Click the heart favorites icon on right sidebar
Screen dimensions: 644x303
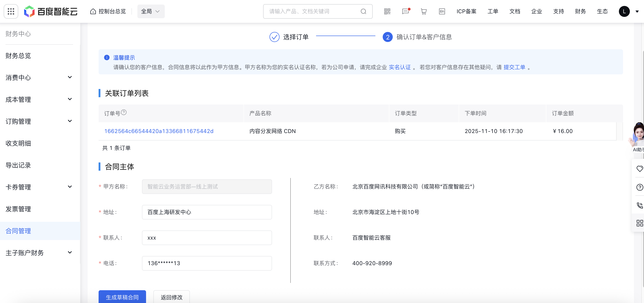pos(640,169)
